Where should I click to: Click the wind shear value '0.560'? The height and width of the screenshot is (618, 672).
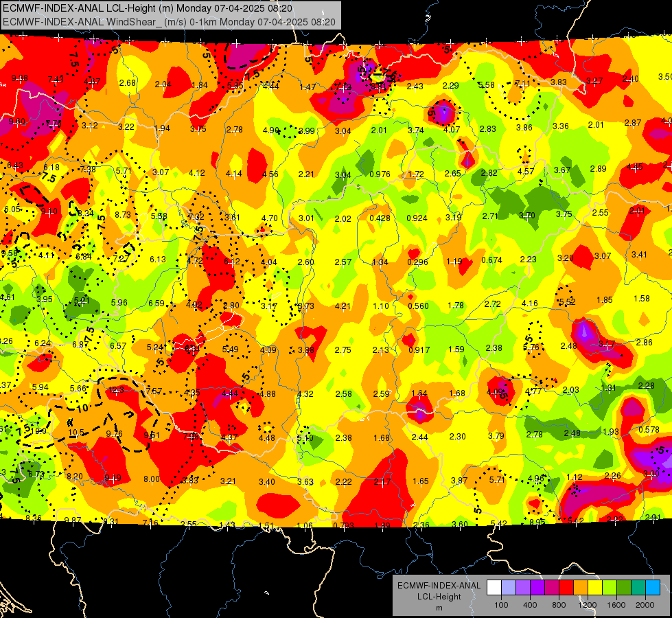point(418,306)
